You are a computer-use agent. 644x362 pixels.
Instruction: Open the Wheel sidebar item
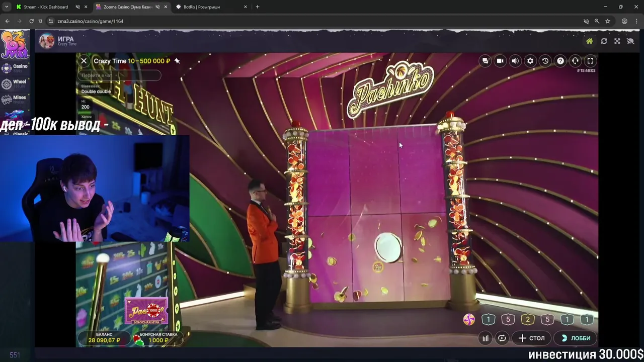(x=14, y=83)
